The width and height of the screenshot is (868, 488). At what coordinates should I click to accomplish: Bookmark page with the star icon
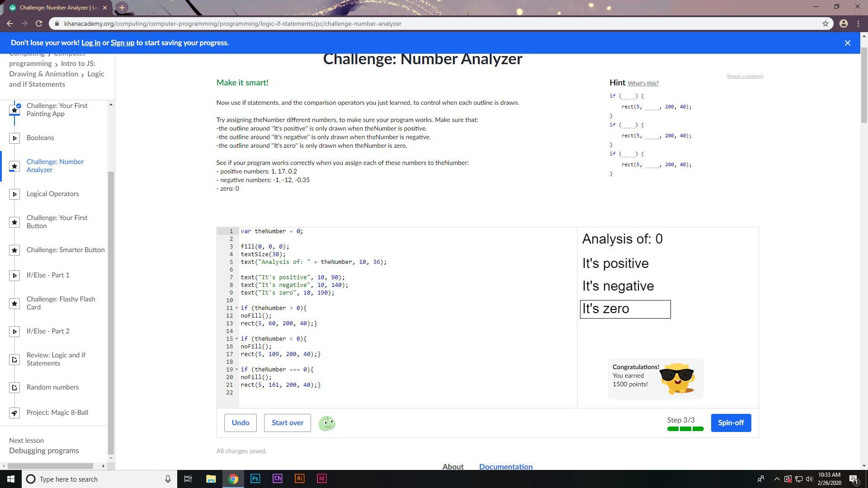[x=825, y=23]
